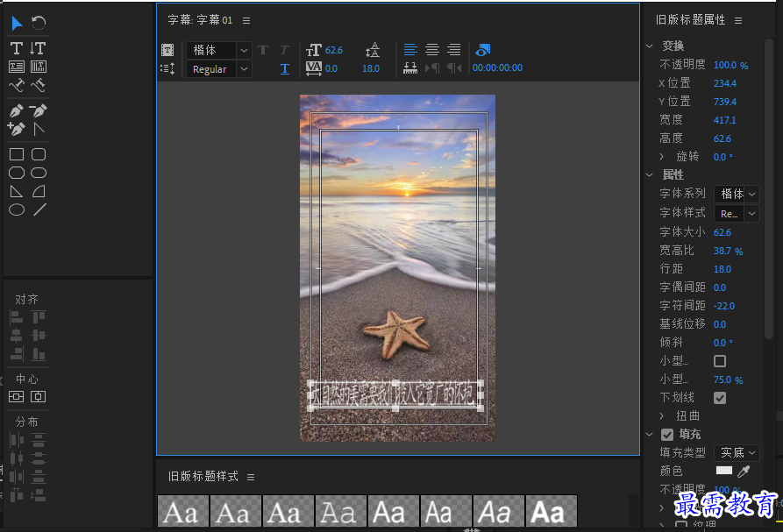Open 字体系列 dropdown in properties panel
Viewport: 783px width, 532px height.
click(x=737, y=194)
